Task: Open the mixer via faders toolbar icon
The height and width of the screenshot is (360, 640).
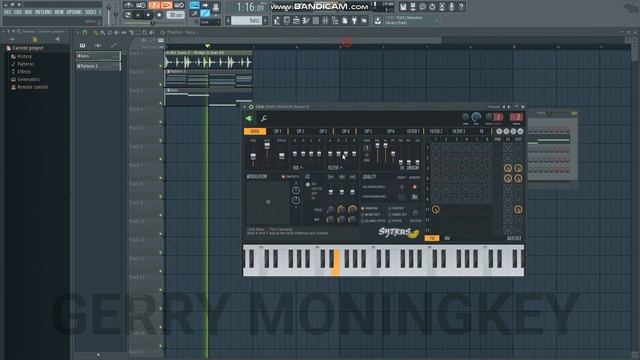Action: pyautogui.click(x=325, y=20)
